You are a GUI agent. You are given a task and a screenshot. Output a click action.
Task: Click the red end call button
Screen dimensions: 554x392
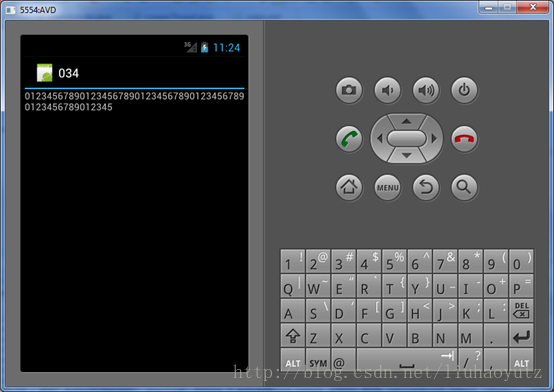(x=464, y=139)
